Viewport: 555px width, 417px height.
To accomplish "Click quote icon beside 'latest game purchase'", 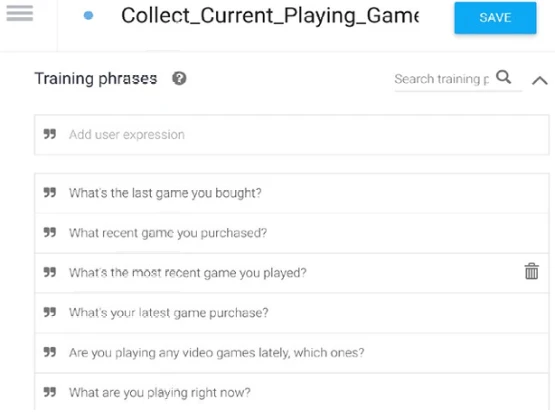I will point(50,312).
